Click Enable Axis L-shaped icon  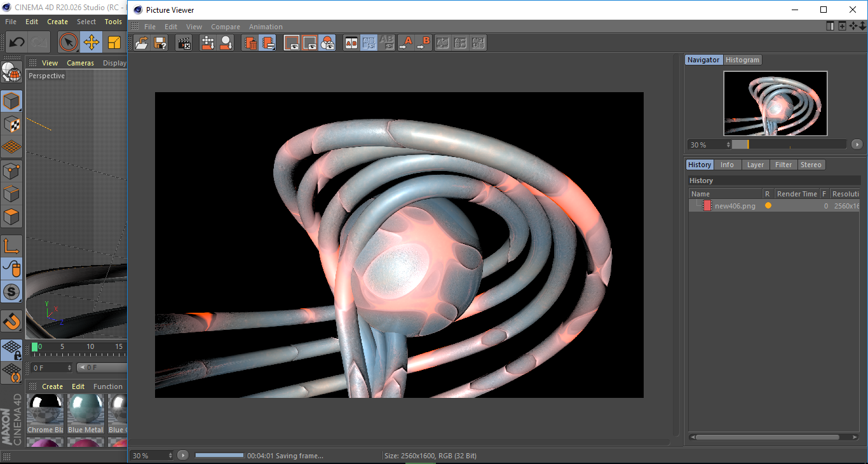[x=11, y=246]
